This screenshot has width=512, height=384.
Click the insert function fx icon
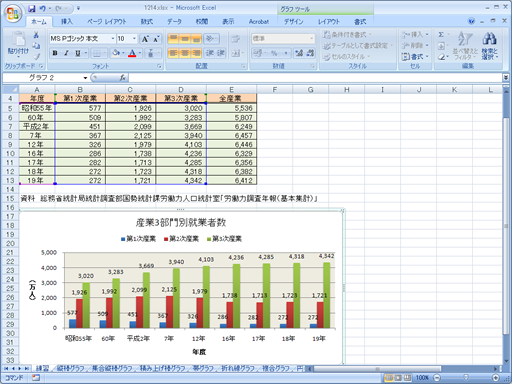[x=123, y=78]
